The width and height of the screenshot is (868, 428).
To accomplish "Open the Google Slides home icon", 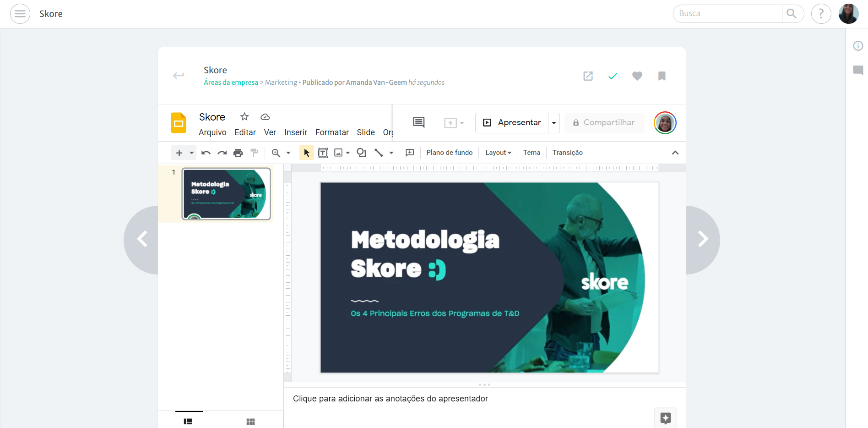I will pyautogui.click(x=179, y=123).
